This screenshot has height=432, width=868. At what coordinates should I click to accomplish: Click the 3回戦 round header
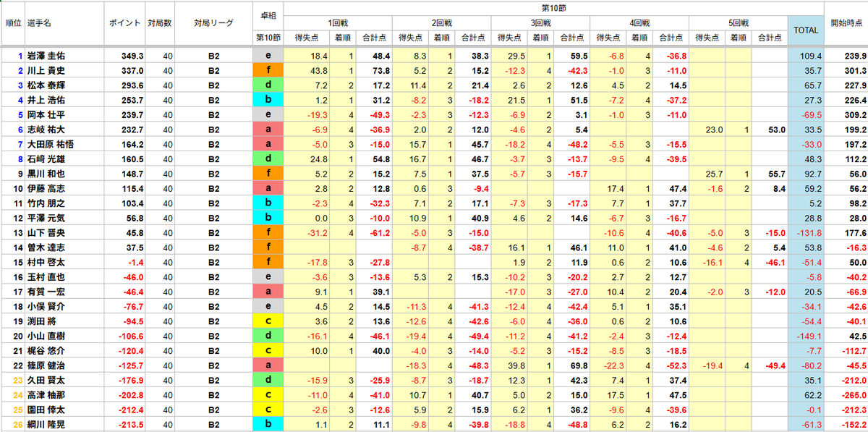point(540,23)
